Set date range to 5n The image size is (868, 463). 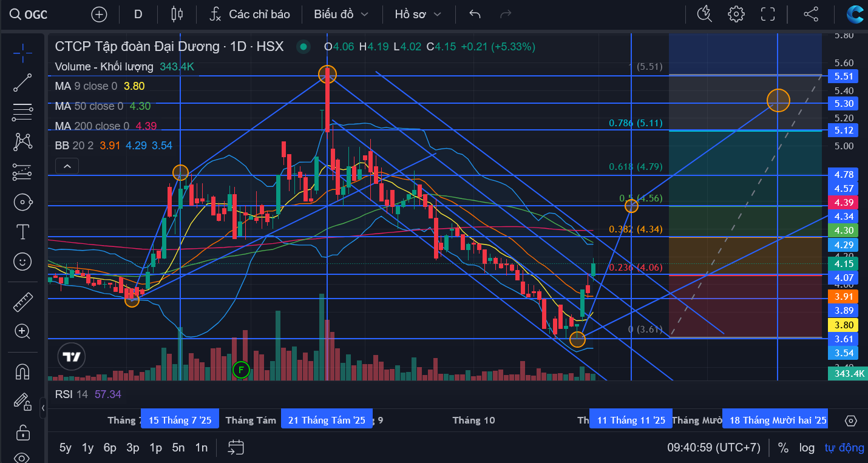178,448
